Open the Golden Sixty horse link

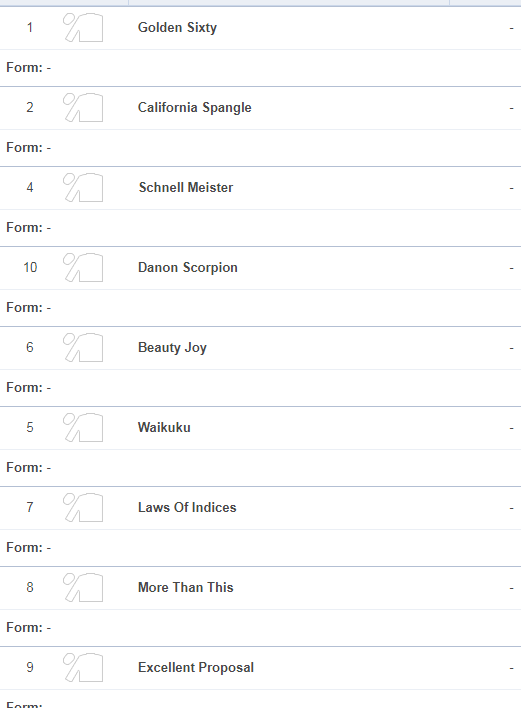pyautogui.click(x=177, y=28)
